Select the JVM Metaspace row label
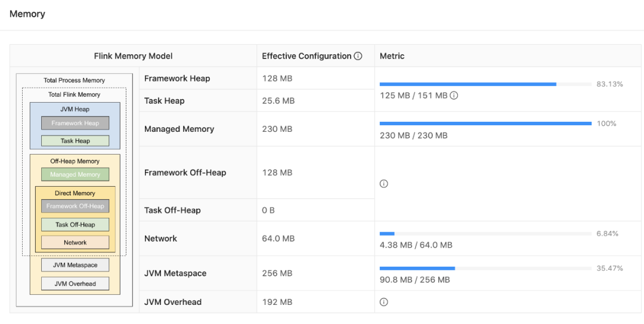 pyautogui.click(x=175, y=273)
